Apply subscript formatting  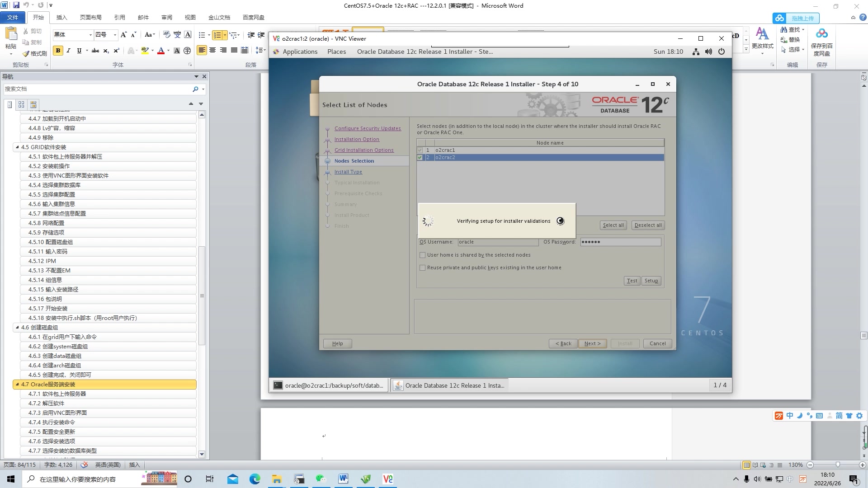(106, 51)
